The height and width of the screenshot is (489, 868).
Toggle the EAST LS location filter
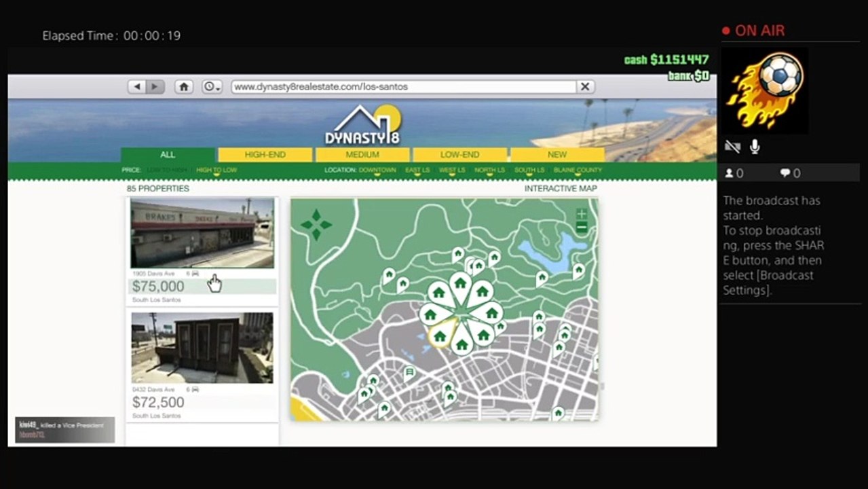click(417, 170)
